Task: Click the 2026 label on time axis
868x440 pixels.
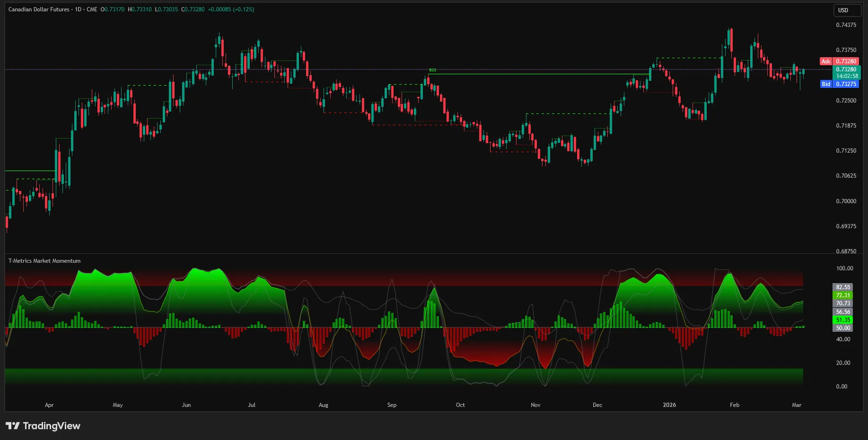Action: (x=669, y=405)
